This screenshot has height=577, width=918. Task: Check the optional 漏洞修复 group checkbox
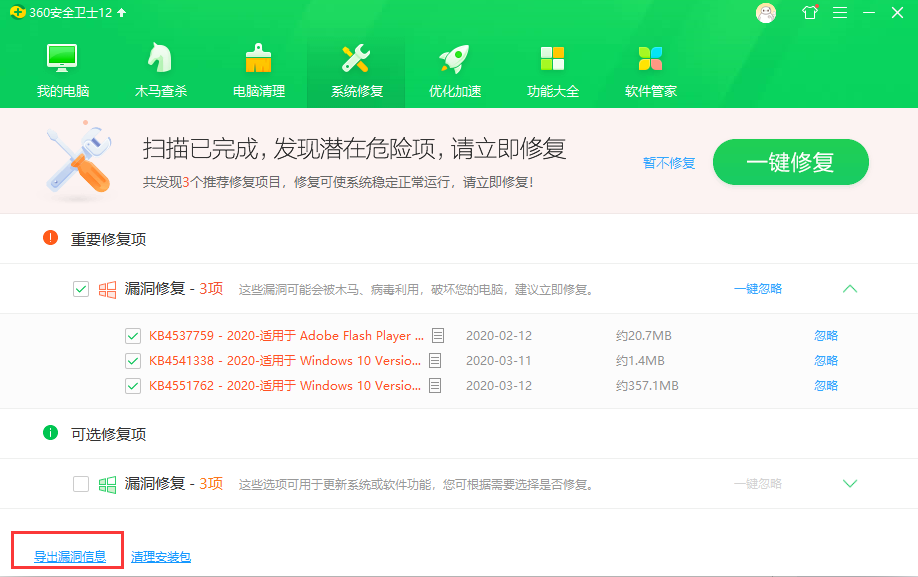pyautogui.click(x=81, y=484)
